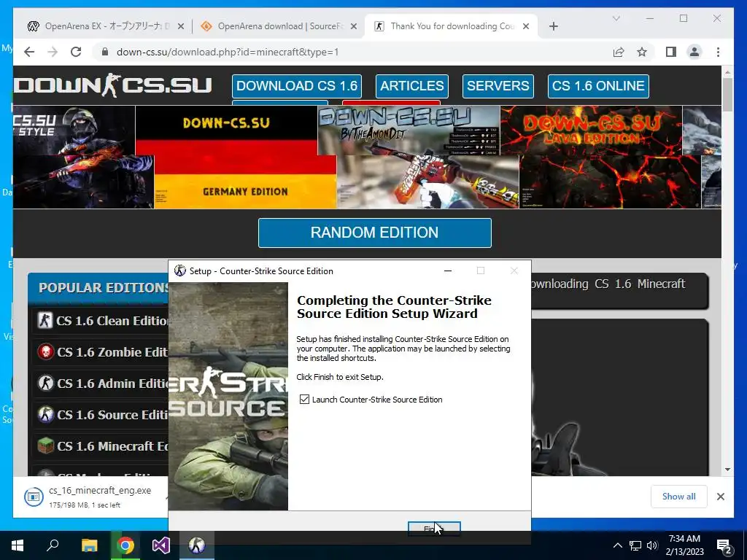Viewport: 747px width, 560px height.
Task: Open CS 1.6 Admin Edition link
Action: [112, 384]
